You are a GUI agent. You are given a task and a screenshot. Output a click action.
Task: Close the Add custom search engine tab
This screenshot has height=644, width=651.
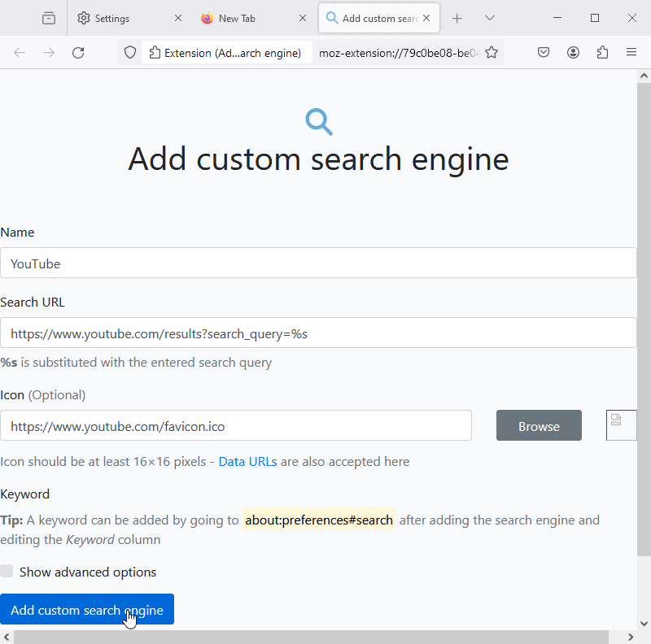(426, 18)
